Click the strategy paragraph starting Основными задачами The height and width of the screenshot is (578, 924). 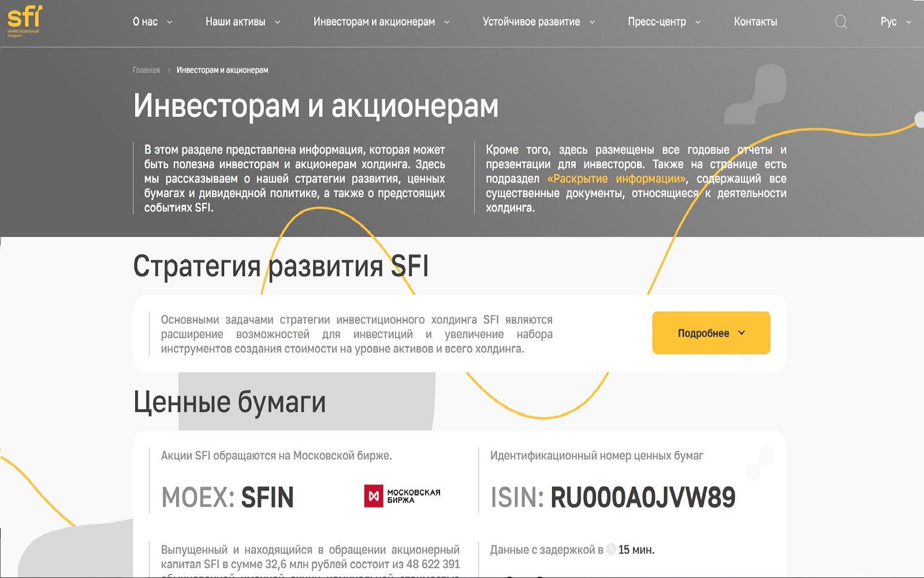pyautogui.click(x=356, y=334)
